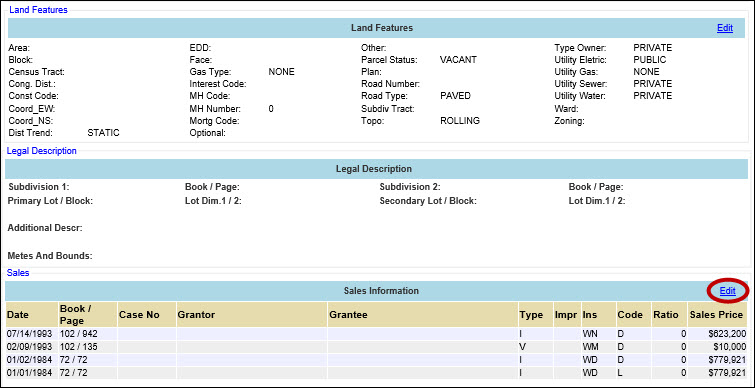Select the Sales section title
Screen dimensions: 755x388
point(18,273)
